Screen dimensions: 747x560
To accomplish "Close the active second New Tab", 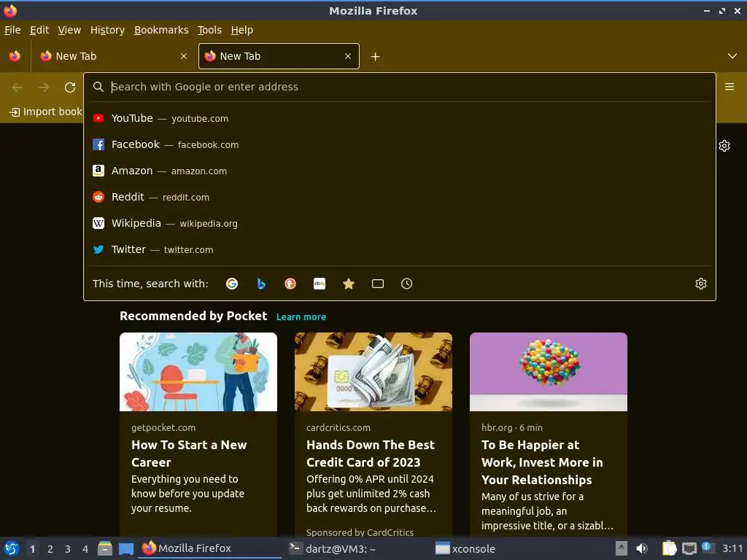I will click(348, 56).
